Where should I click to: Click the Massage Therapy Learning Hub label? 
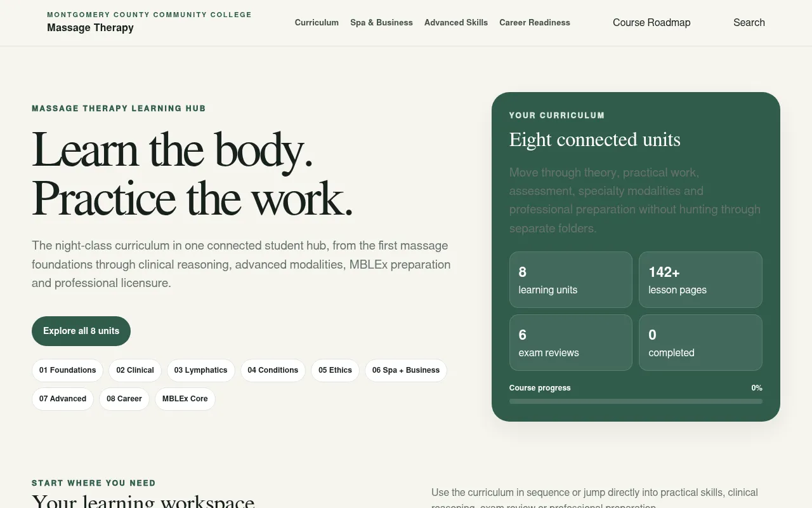pyautogui.click(x=119, y=109)
